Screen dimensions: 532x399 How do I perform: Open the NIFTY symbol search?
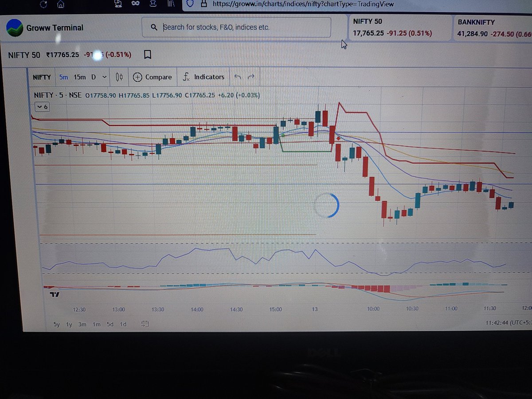(x=42, y=77)
